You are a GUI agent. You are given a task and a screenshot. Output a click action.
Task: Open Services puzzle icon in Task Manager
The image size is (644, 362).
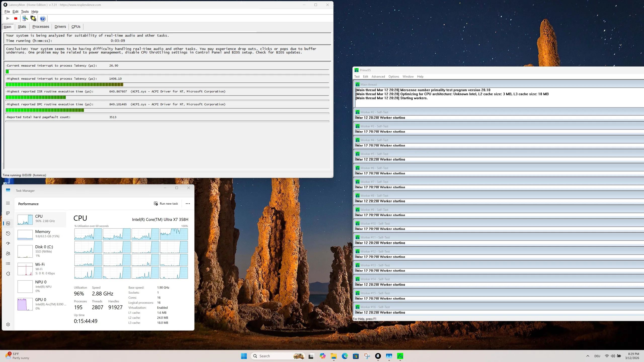[x=8, y=274]
